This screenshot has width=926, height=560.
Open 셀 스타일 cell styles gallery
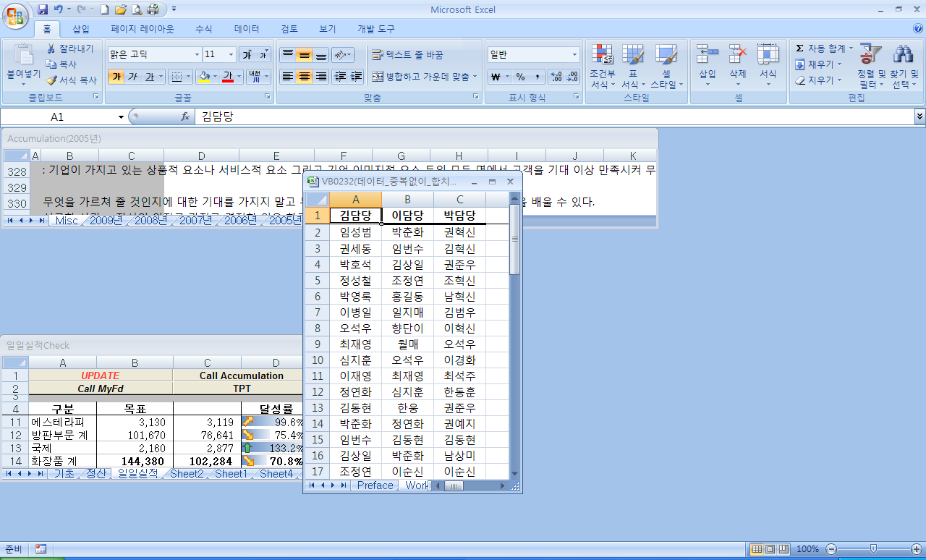666,67
